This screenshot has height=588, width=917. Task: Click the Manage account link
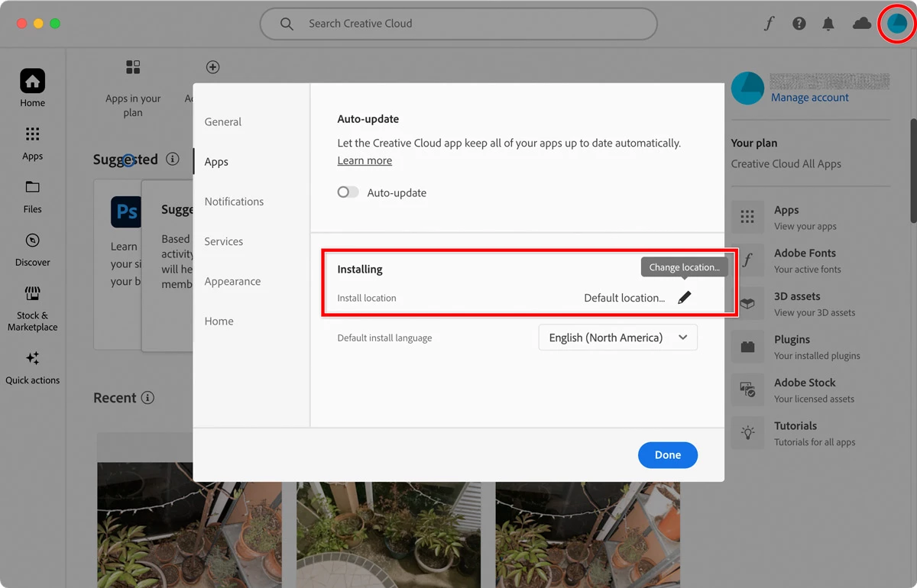[x=810, y=98]
